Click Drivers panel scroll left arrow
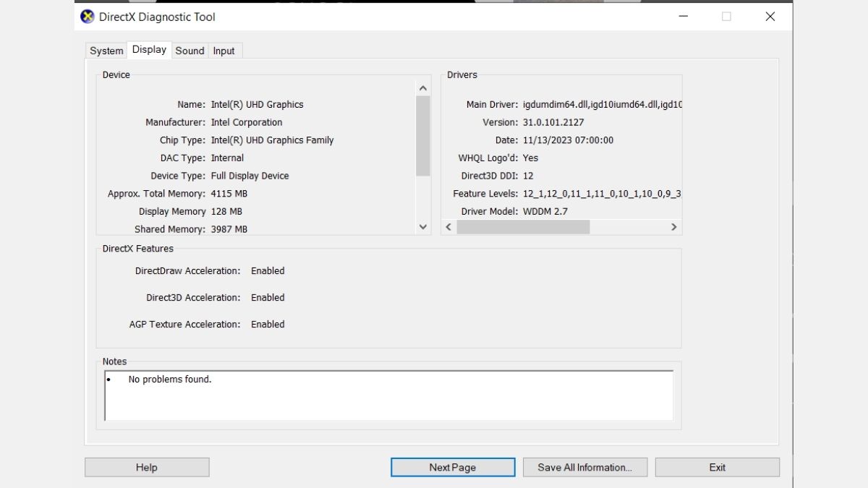Image resolution: width=868 pixels, height=488 pixels. tap(448, 227)
